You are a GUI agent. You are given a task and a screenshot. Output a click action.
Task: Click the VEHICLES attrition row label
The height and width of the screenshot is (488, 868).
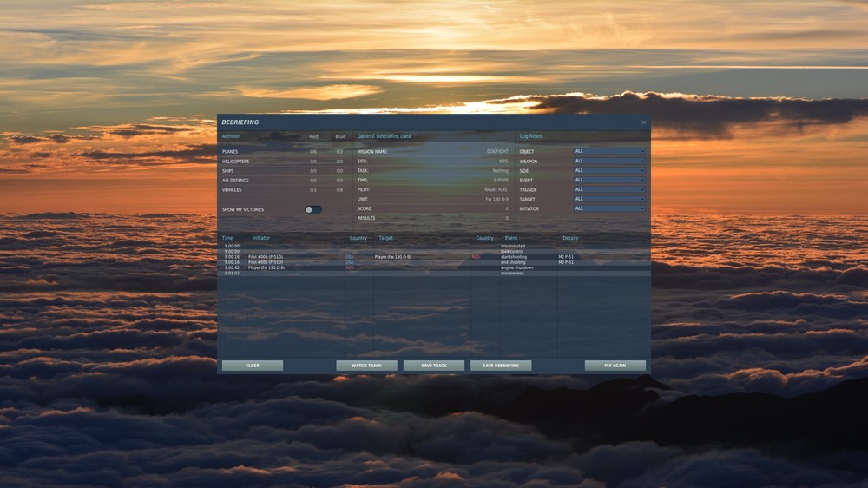tap(232, 190)
